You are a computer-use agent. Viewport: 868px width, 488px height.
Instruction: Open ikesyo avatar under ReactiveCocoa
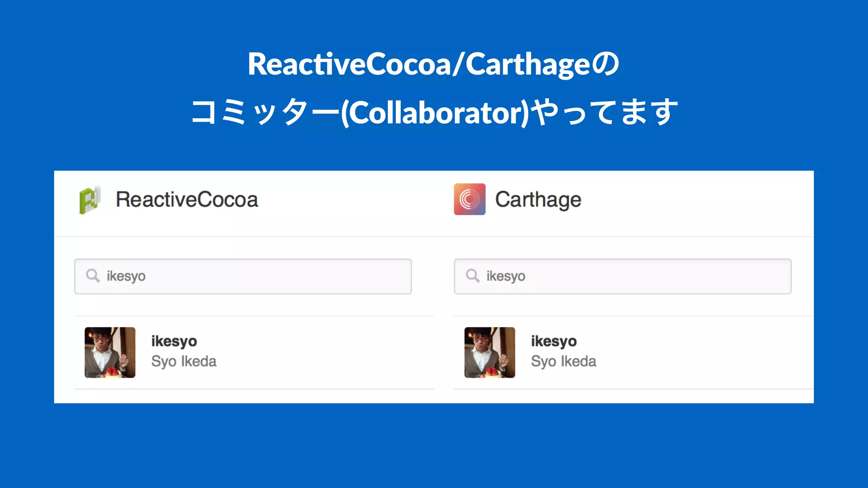110,352
